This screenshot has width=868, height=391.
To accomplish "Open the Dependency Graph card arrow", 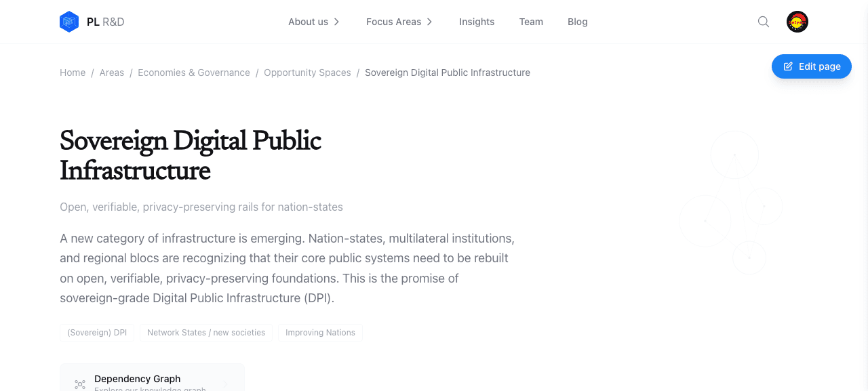I will tap(226, 384).
